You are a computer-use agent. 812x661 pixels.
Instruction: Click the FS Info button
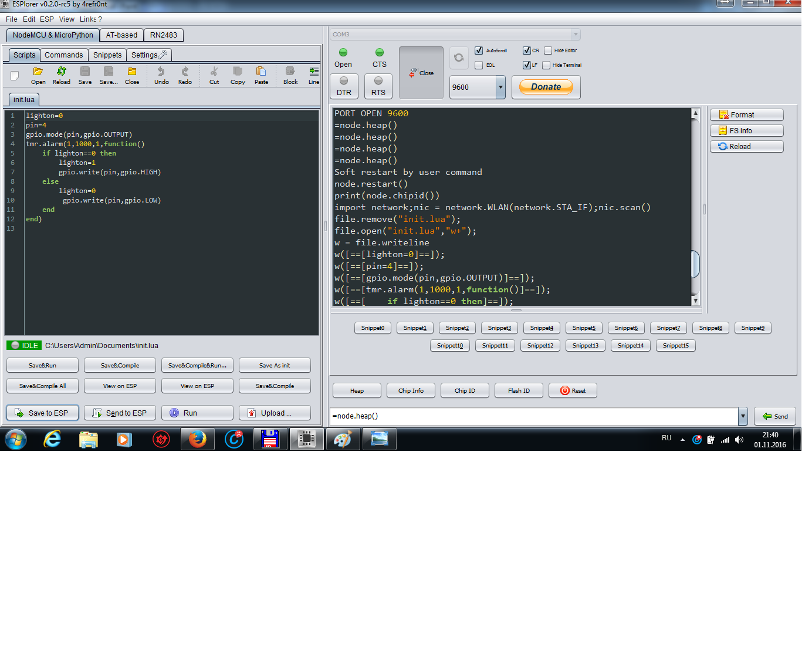747,131
